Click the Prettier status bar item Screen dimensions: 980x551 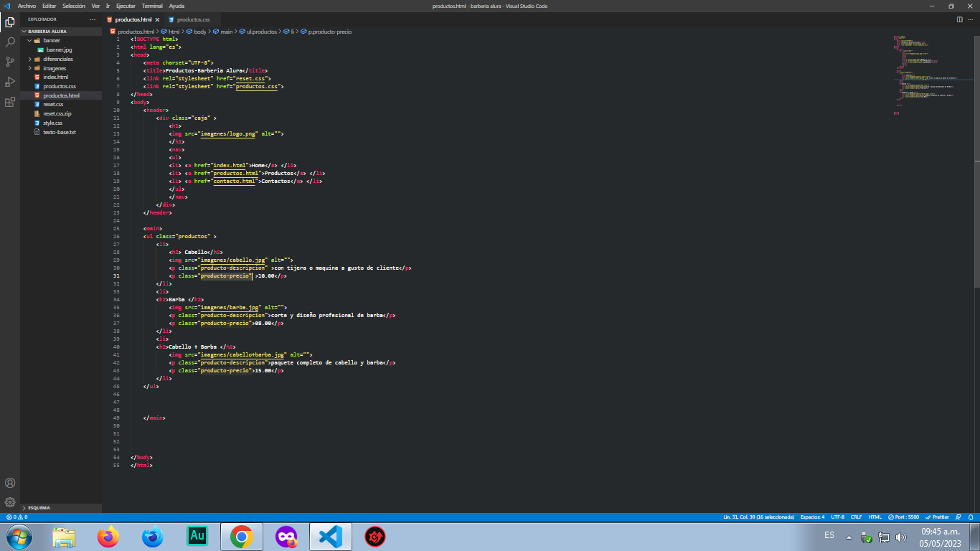[937, 517]
